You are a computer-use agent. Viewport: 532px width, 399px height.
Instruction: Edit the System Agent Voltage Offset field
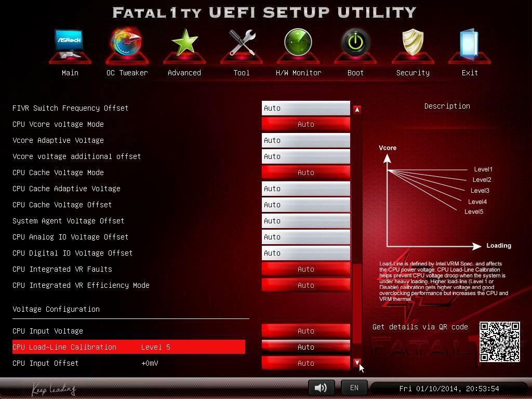(305, 221)
